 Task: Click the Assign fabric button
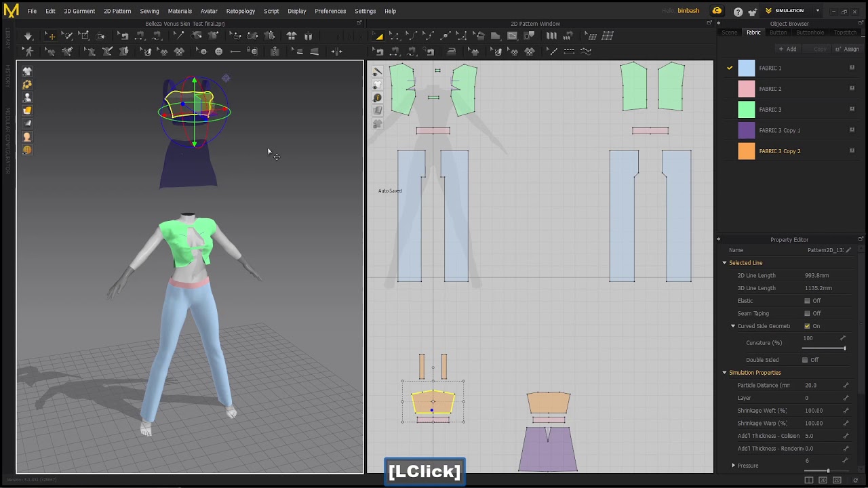click(848, 49)
